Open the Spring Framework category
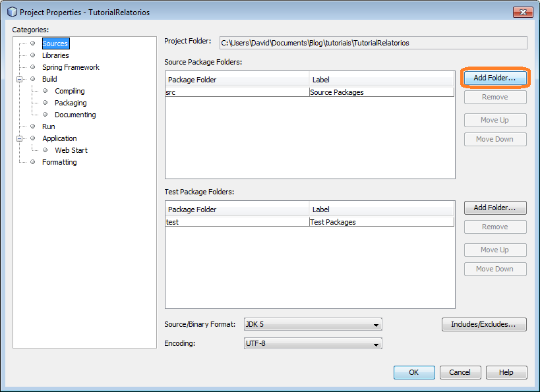 click(x=71, y=67)
